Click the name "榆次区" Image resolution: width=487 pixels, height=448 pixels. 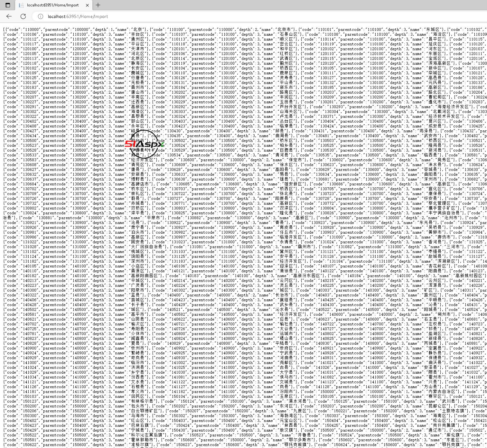(x=138, y=324)
